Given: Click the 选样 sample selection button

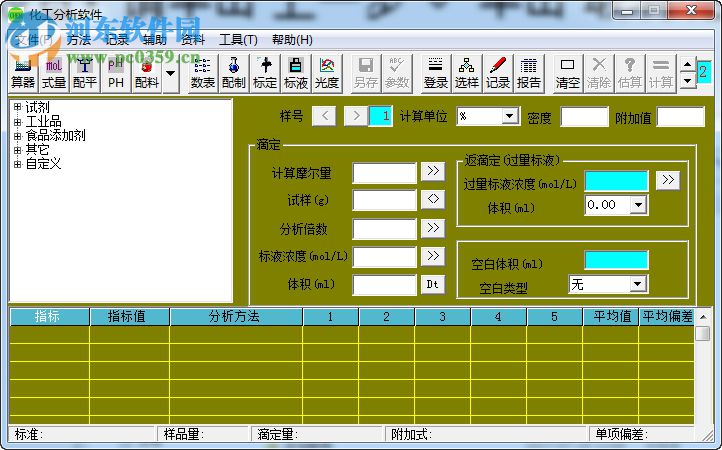Looking at the screenshot, I should point(466,73).
